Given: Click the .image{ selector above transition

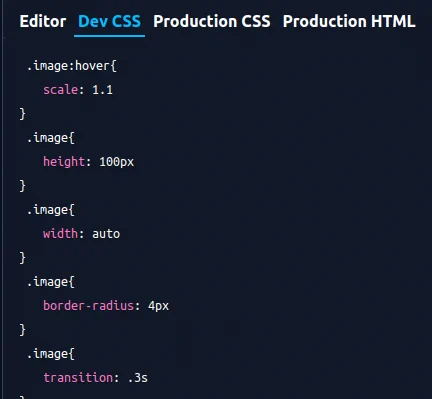Looking at the screenshot, I should pos(51,354).
